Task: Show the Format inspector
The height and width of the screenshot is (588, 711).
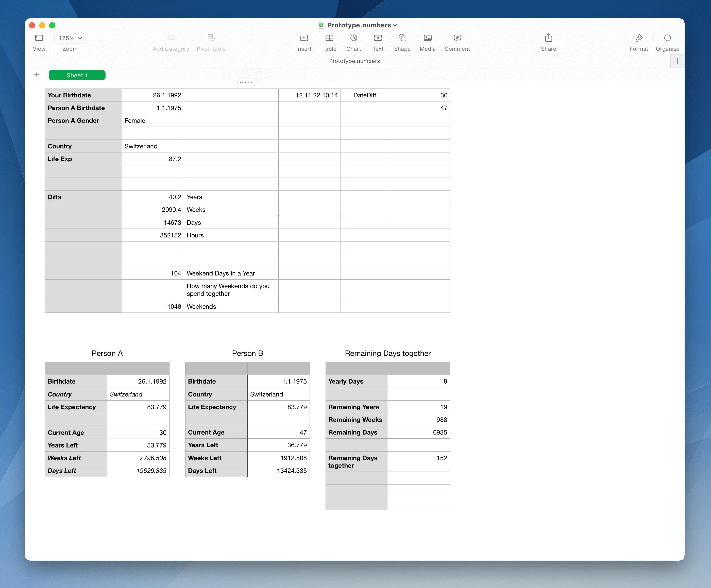Action: click(638, 42)
